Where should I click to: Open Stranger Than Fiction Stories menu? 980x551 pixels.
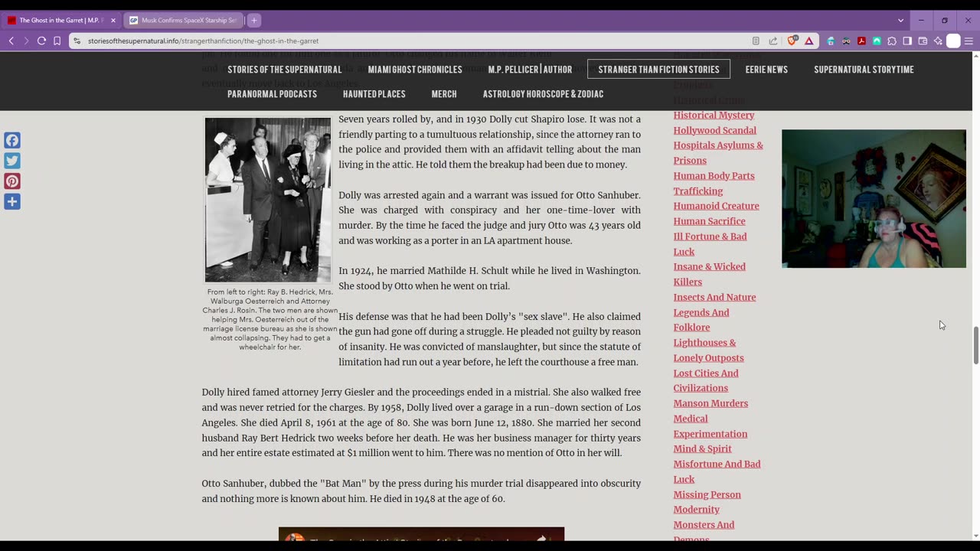tap(658, 70)
